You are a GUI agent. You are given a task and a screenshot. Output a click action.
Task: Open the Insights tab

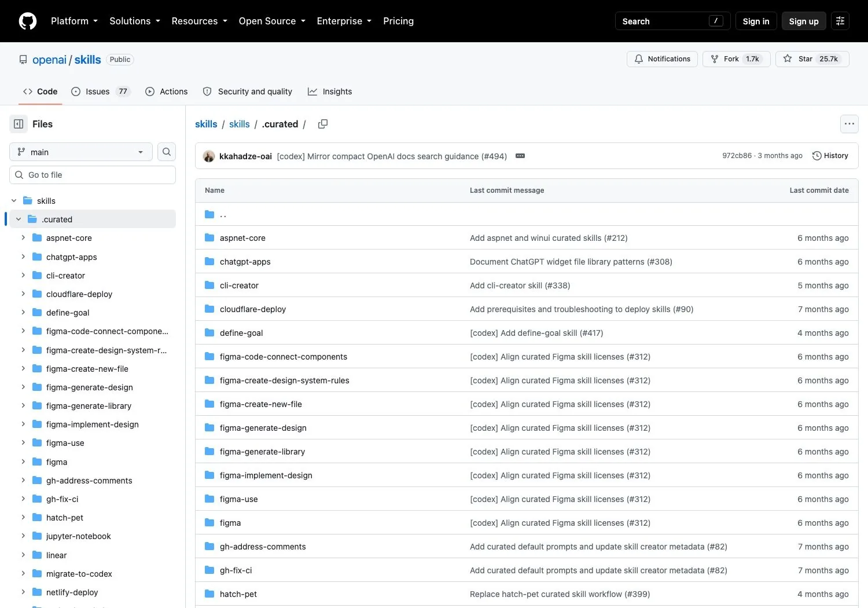tap(330, 91)
